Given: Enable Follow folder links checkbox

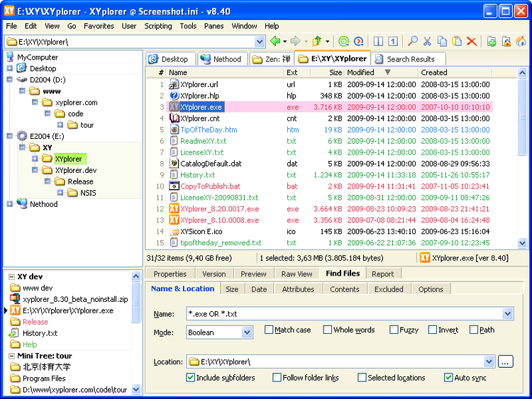Looking at the screenshot, I should (277, 377).
